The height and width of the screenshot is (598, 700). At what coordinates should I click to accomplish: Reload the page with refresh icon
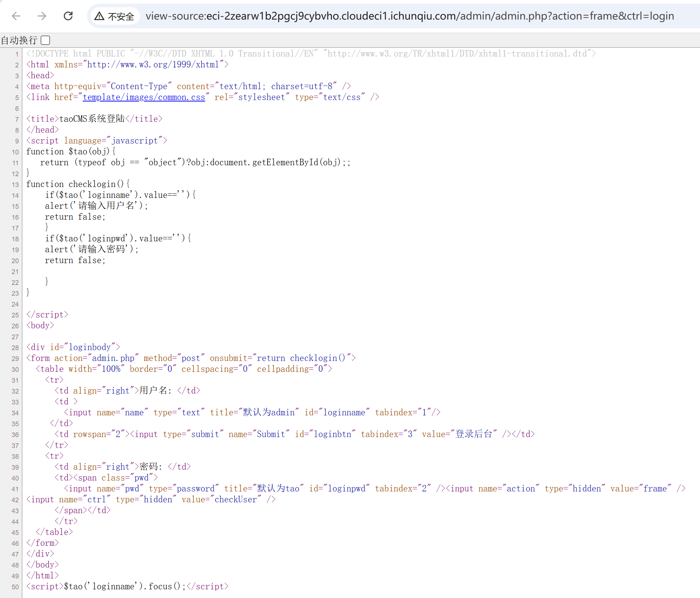click(68, 16)
